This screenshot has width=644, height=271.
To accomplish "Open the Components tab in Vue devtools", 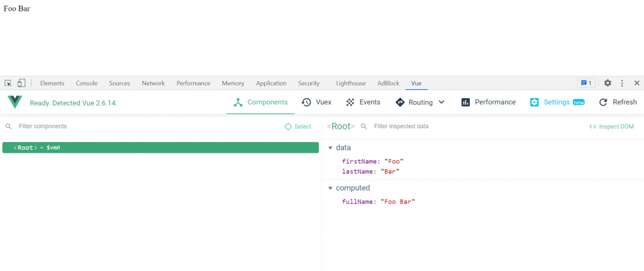I will (260, 102).
